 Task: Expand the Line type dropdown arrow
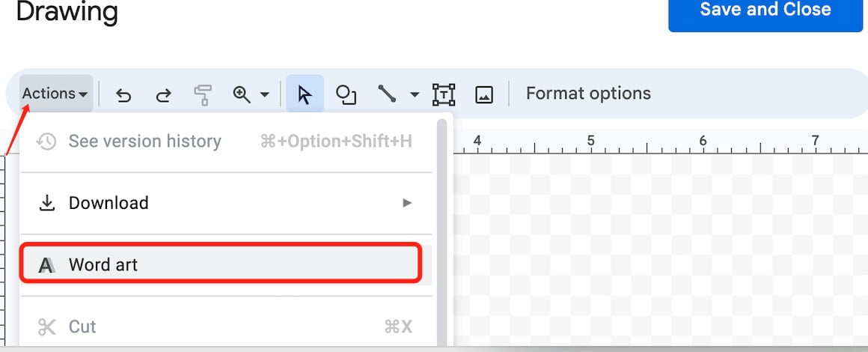click(x=415, y=95)
